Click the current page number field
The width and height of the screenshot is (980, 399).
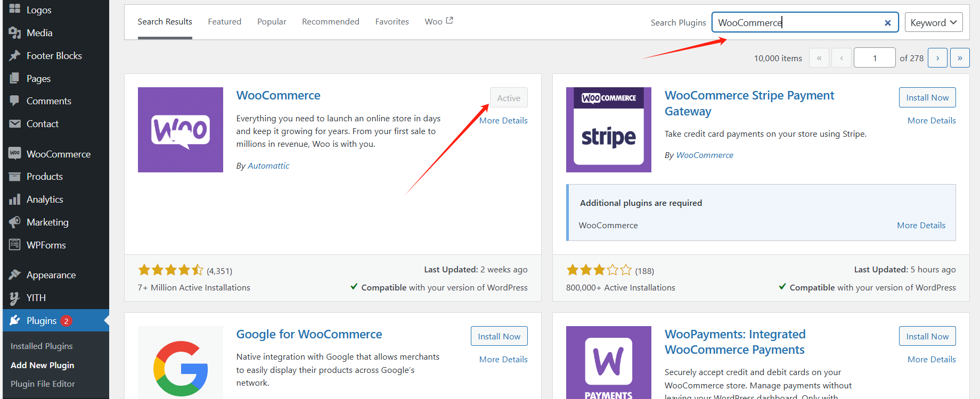(875, 58)
